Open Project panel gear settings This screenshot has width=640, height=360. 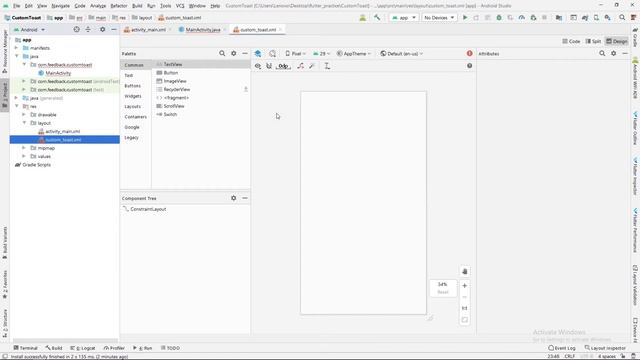point(102,29)
